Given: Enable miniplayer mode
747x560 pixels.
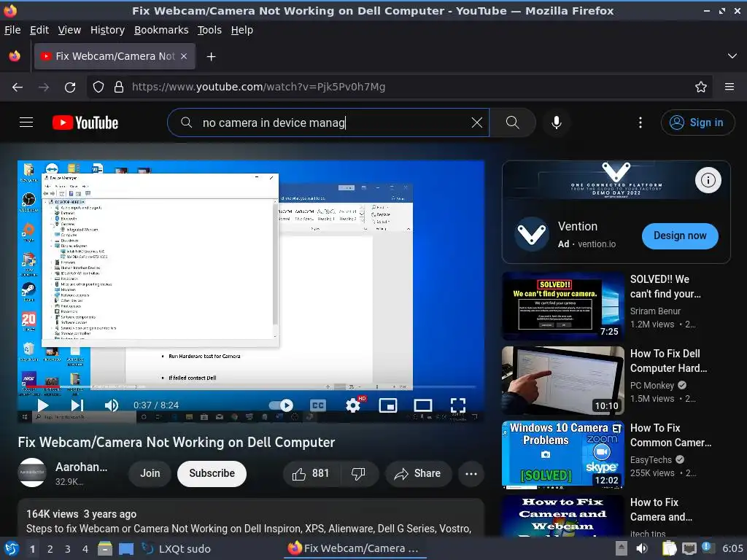Looking at the screenshot, I should (388, 405).
